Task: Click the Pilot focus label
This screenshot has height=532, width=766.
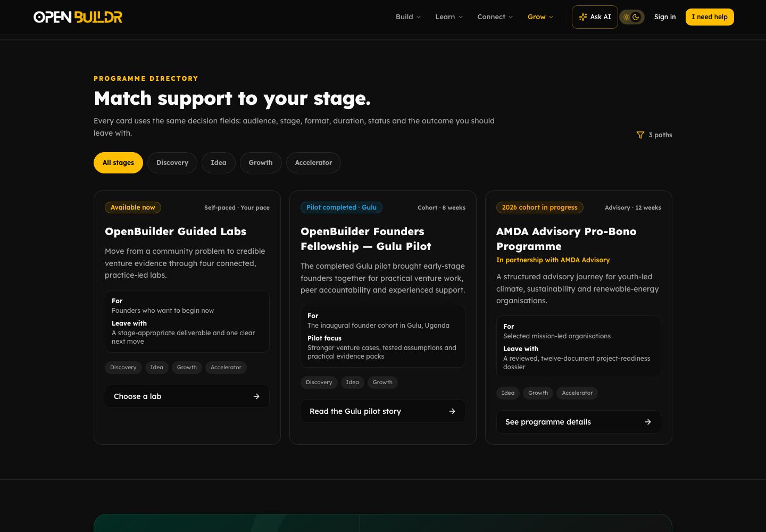Action: [x=324, y=338]
